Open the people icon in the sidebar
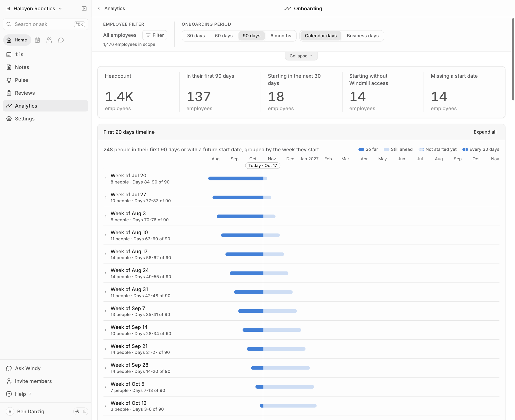 [x=49, y=40]
